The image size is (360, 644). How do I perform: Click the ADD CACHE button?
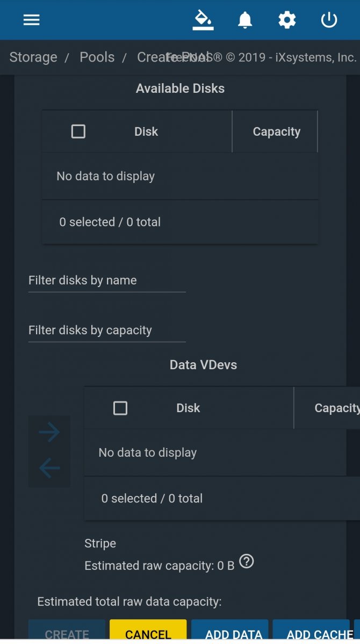tap(311, 631)
